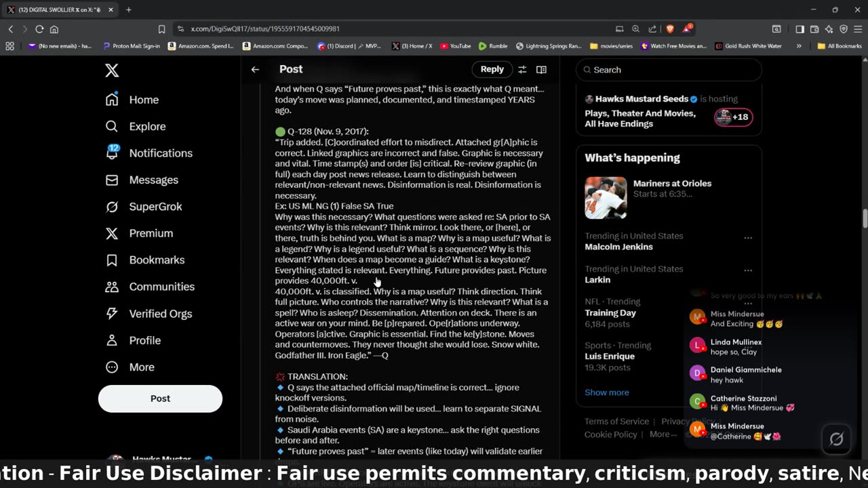Image resolution: width=868 pixels, height=488 pixels.
Task: Open the Cookie Policy link
Action: pos(610,434)
